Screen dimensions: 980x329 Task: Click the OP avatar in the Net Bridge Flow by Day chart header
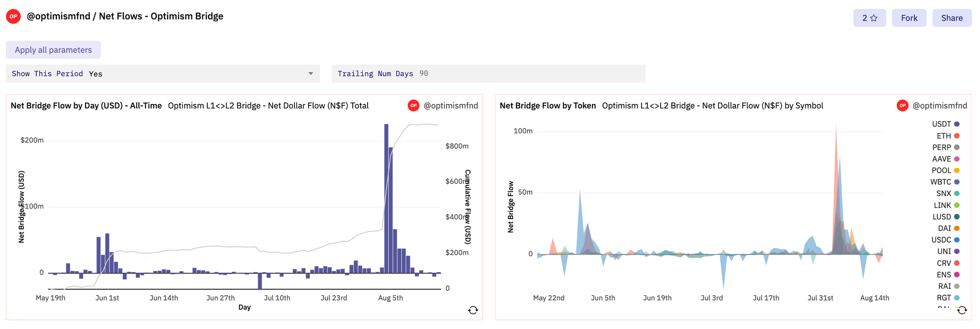point(414,105)
